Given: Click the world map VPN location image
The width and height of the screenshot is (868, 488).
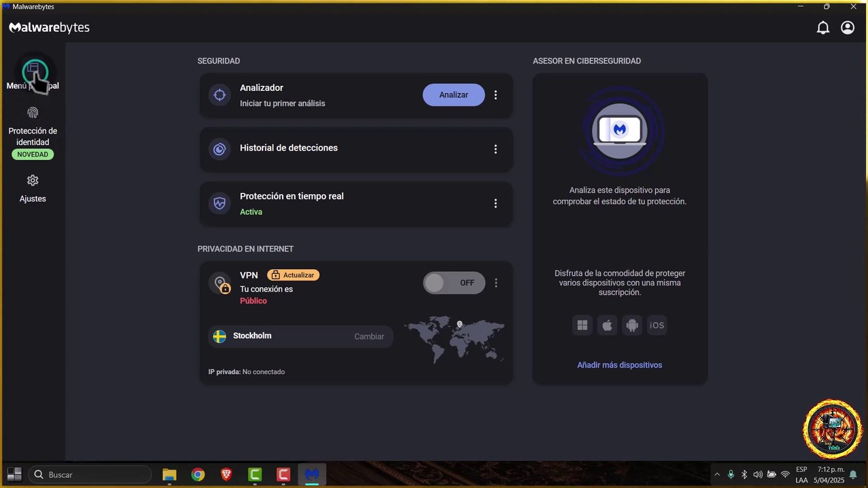Looking at the screenshot, I should click(454, 339).
